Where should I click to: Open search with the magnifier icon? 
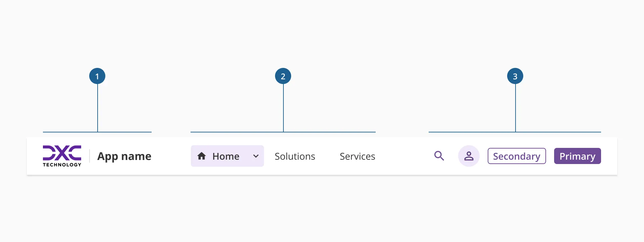439,156
